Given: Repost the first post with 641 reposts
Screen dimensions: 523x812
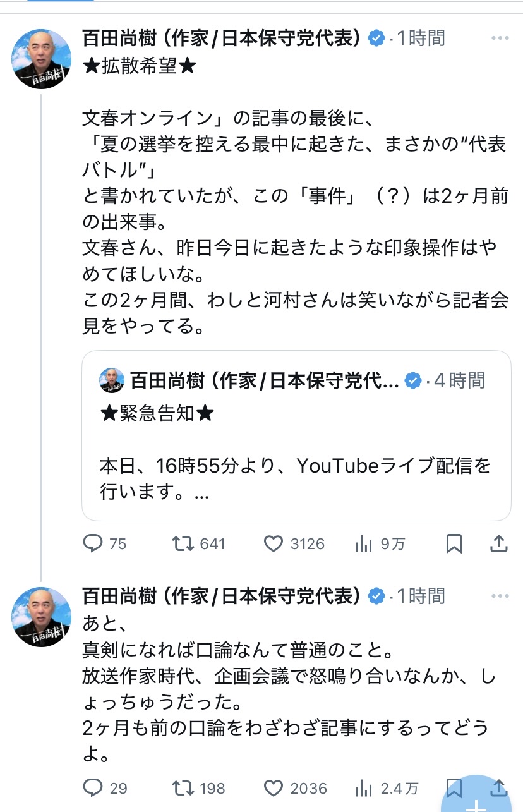Looking at the screenshot, I should pos(183,543).
